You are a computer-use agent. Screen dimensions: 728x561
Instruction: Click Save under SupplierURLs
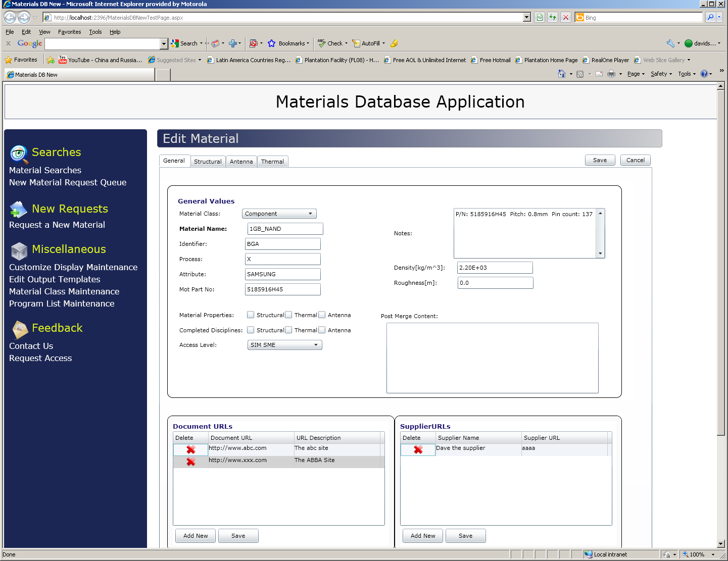pyautogui.click(x=466, y=536)
